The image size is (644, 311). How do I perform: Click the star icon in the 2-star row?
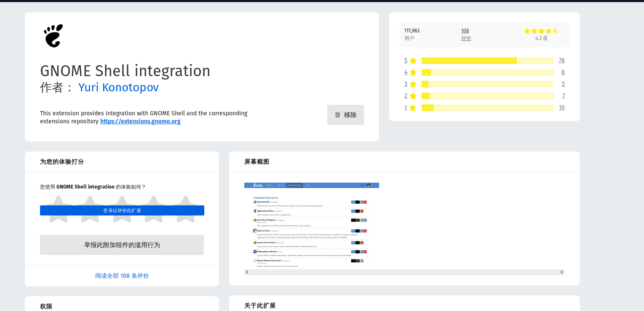tap(413, 96)
